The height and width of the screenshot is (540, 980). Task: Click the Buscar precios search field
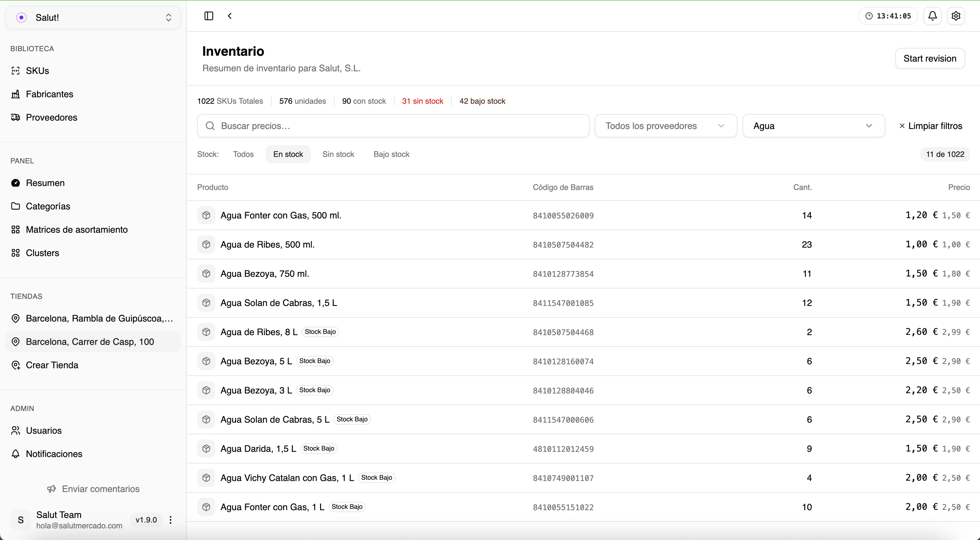[393, 126]
